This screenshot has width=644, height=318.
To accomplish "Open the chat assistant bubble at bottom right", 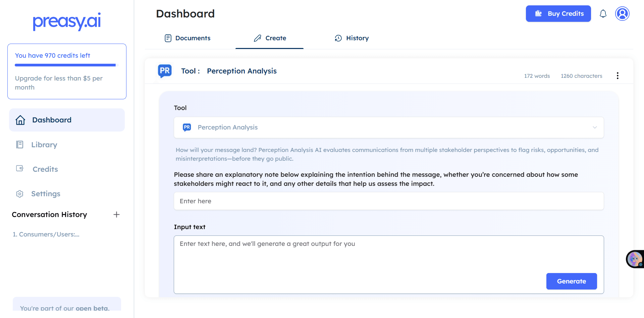I will click(x=634, y=259).
